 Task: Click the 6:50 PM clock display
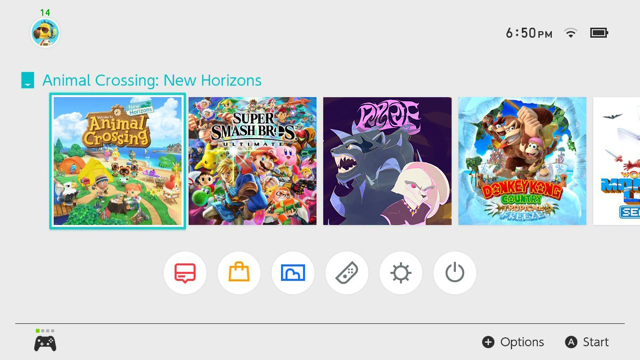tap(529, 33)
